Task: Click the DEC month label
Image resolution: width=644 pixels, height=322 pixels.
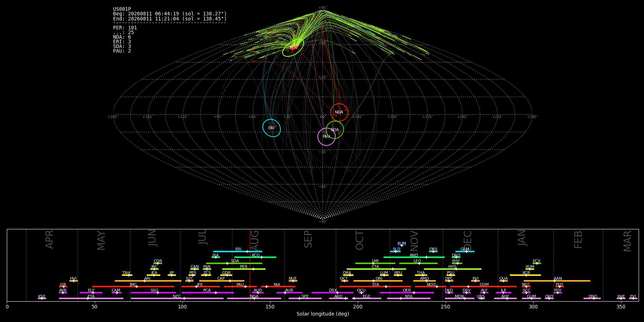Action: [x=468, y=240]
